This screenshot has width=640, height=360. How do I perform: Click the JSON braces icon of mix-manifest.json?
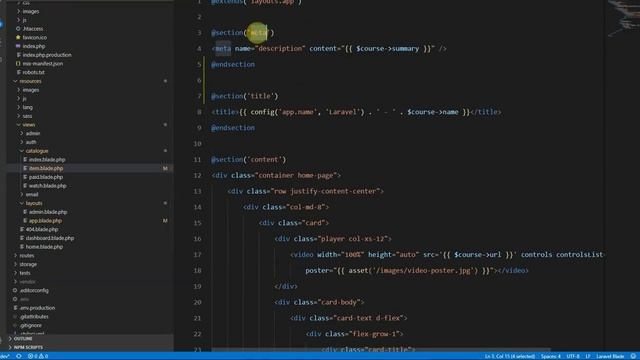pyautogui.click(x=18, y=64)
